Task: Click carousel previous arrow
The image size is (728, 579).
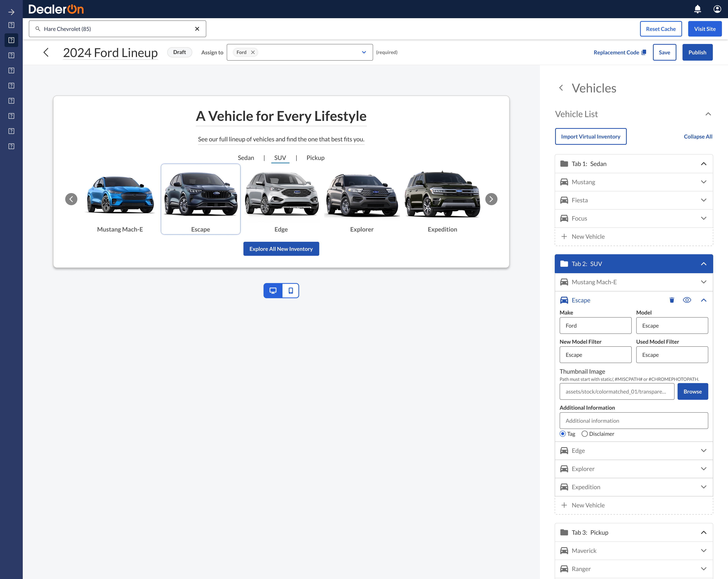Action: pyautogui.click(x=71, y=200)
